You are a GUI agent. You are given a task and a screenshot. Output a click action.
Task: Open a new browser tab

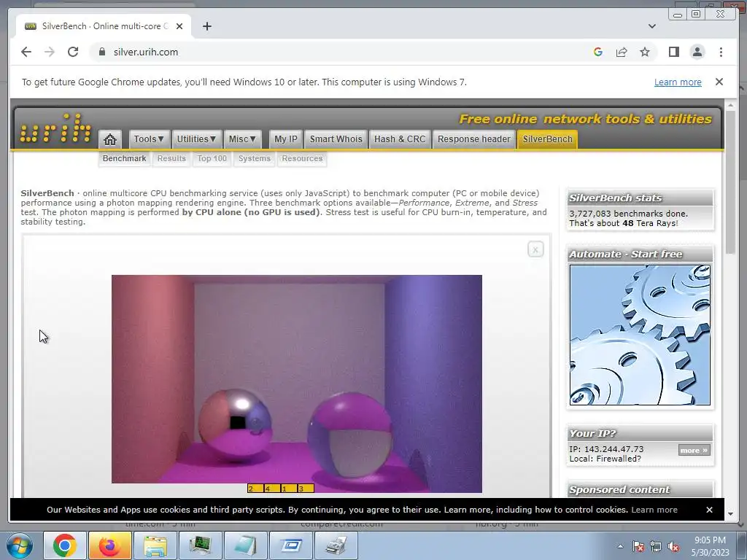(206, 26)
